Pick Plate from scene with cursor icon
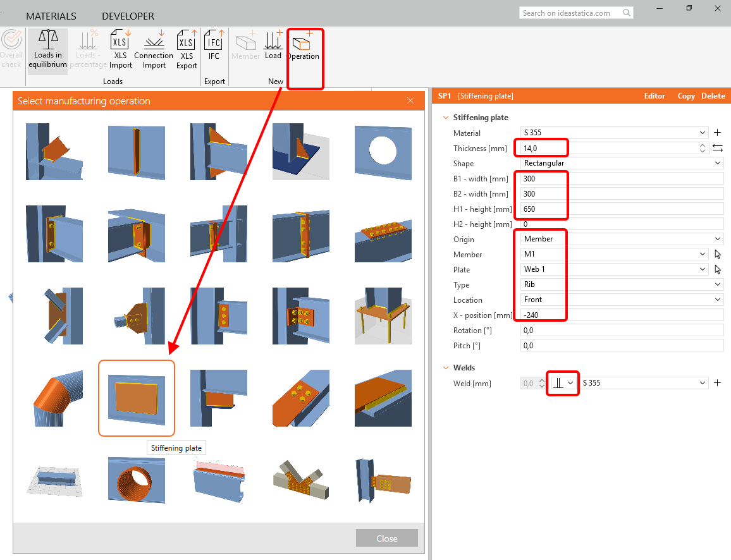Viewport: 731px width, 560px height. pyautogui.click(x=718, y=269)
